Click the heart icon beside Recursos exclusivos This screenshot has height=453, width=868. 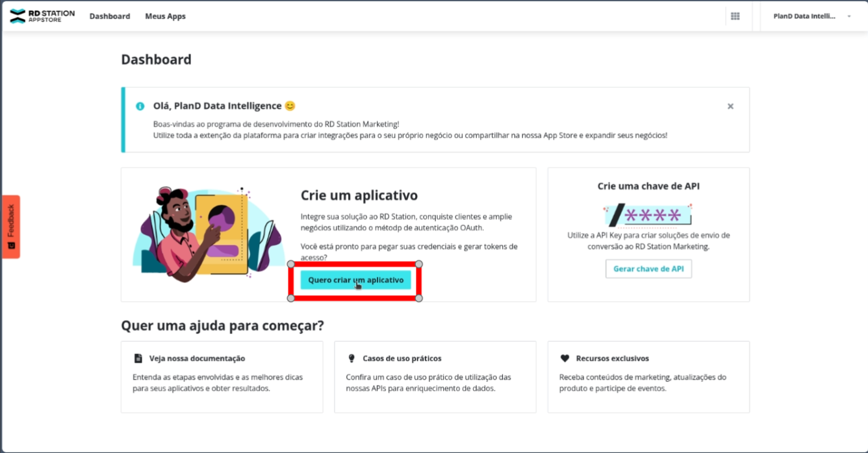point(565,358)
